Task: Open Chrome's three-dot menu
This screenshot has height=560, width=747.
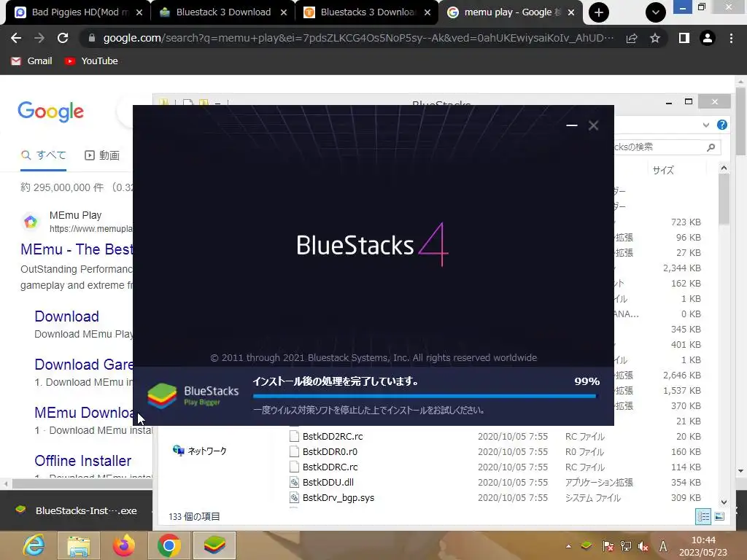Action: (731, 38)
